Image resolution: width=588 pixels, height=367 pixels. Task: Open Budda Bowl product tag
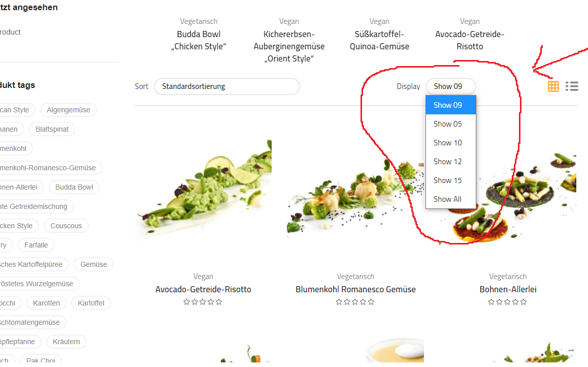tap(74, 187)
